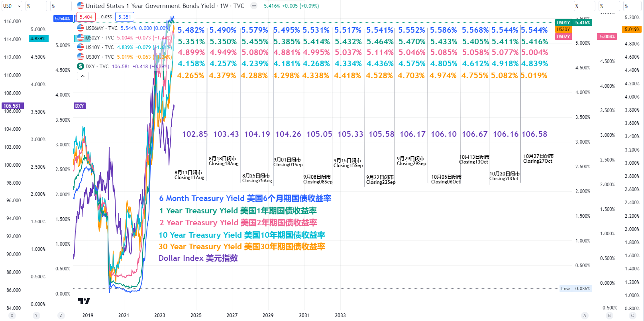
Task: Open the second left percent scale unit box
Action: (x=36, y=6)
